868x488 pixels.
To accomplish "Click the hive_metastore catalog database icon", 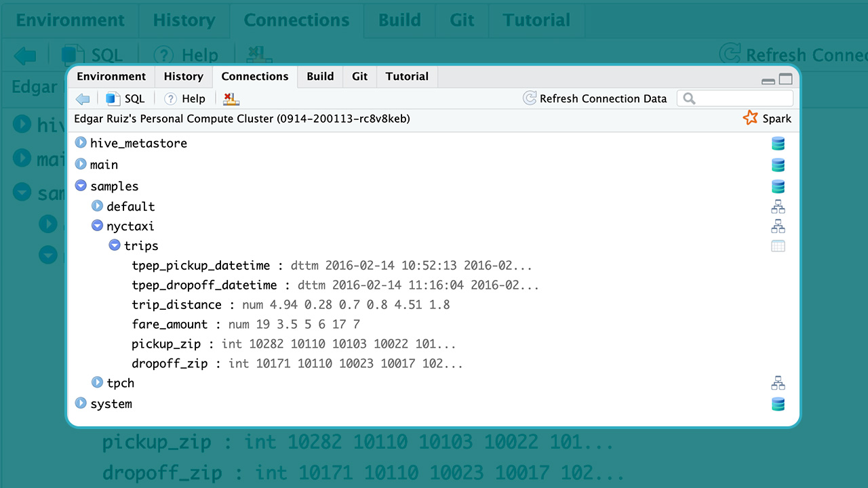I will coord(778,144).
